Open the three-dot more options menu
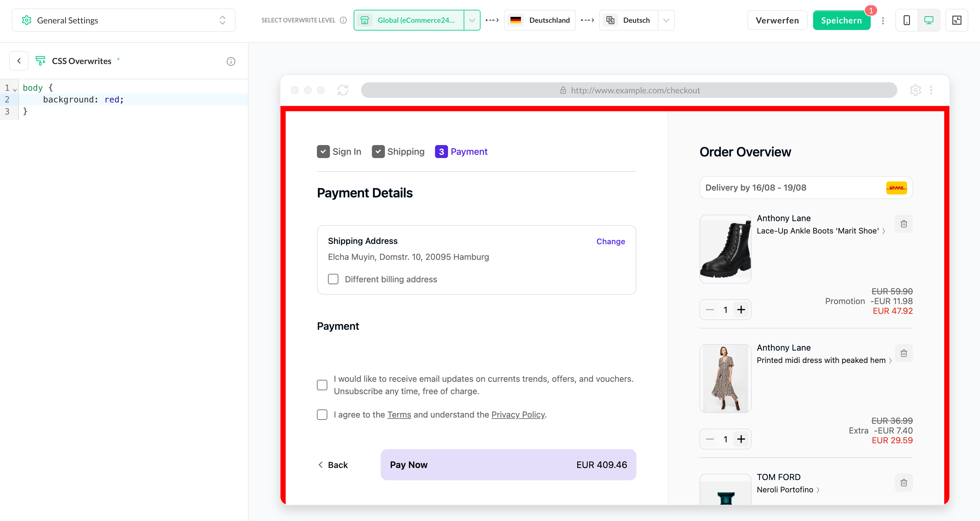980x521 pixels. click(x=883, y=20)
